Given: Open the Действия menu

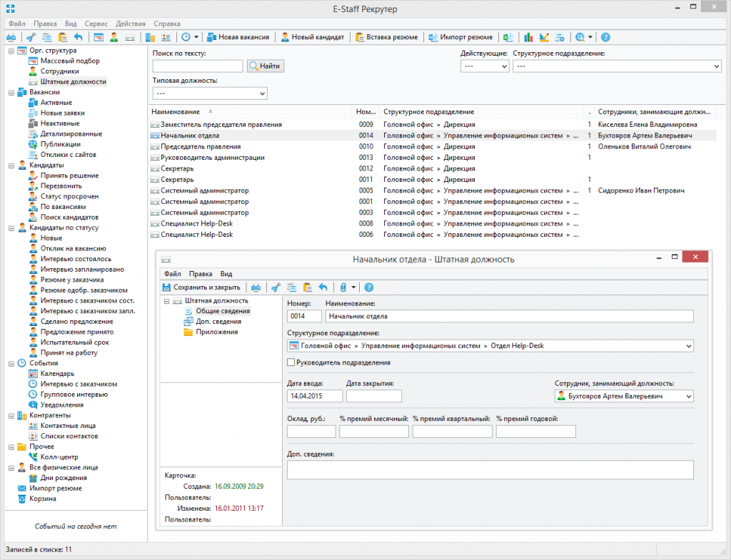Looking at the screenshot, I should click(x=131, y=24).
